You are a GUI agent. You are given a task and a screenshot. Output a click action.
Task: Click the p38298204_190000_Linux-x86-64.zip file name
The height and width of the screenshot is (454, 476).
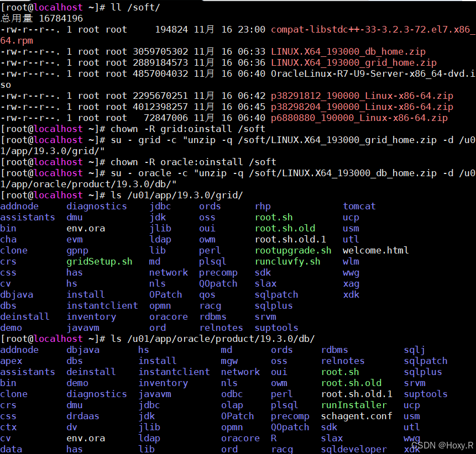(362, 107)
